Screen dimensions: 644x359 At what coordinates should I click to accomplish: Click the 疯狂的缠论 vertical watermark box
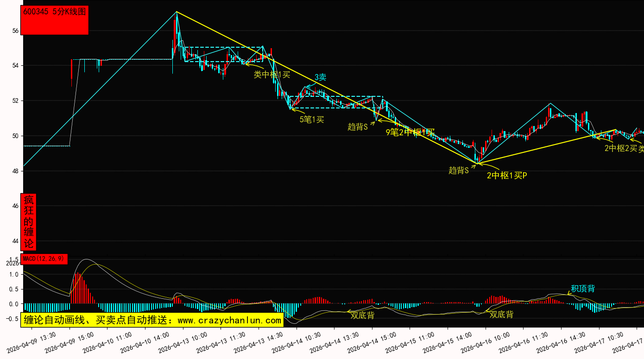(29, 222)
